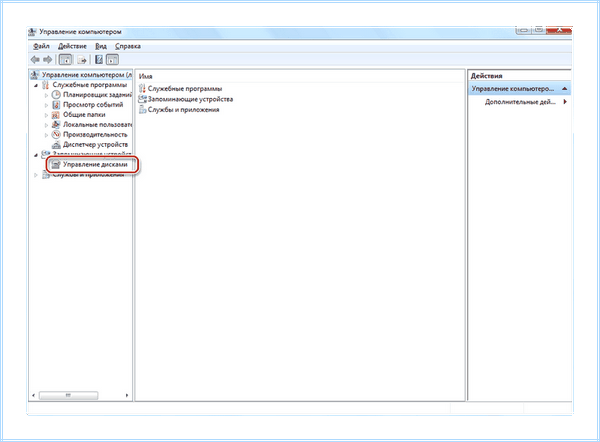This screenshot has height=442, width=600.
Task: Open the Вид menu
Action: [x=101, y=46]
